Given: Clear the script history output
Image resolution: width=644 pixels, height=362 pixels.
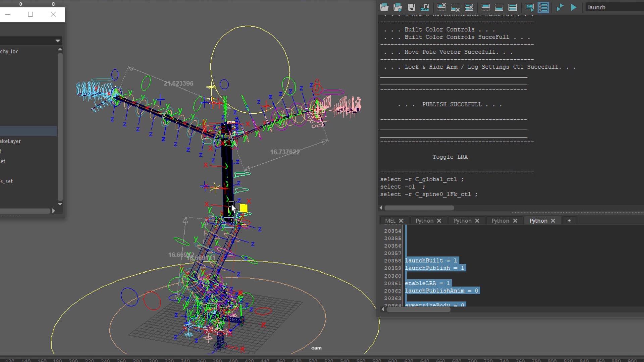Looking at the screenshot, I should [x=442, y=7].
